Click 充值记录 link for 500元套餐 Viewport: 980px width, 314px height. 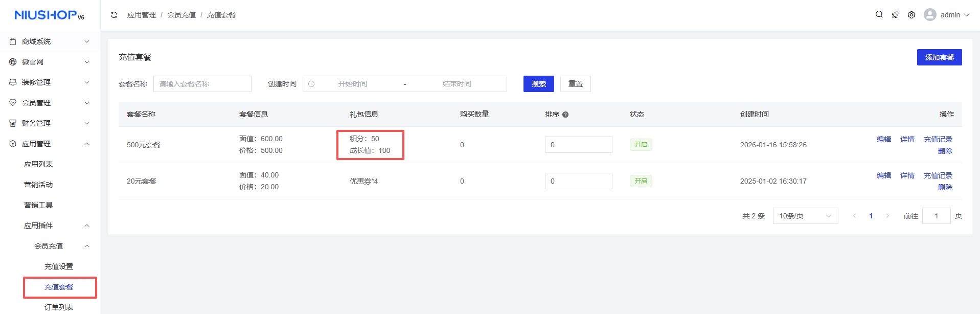[x=938, y=139]
